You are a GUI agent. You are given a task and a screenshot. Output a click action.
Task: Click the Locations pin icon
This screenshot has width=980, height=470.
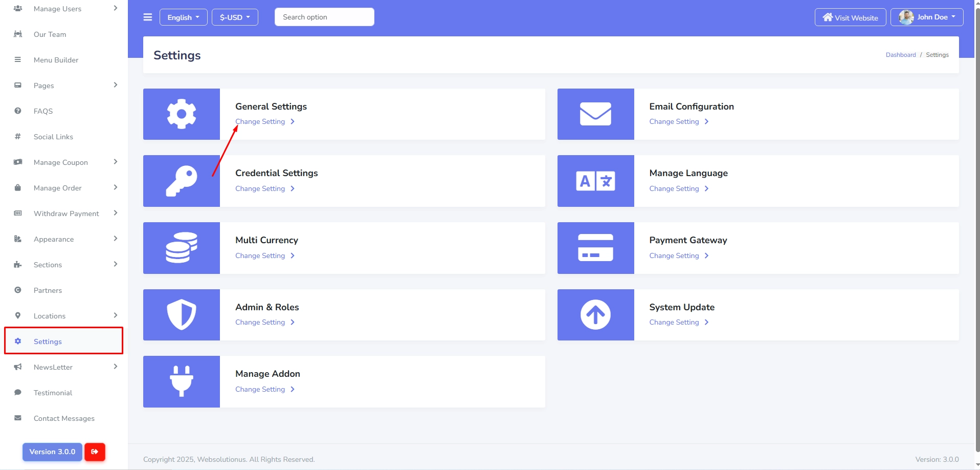pyautogui.click(x=18, y=316)
